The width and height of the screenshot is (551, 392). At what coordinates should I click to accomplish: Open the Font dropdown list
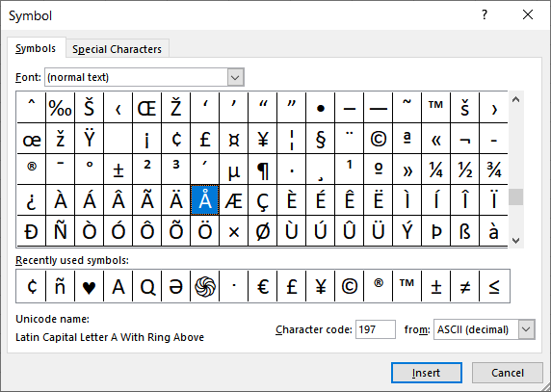(235, 77)
